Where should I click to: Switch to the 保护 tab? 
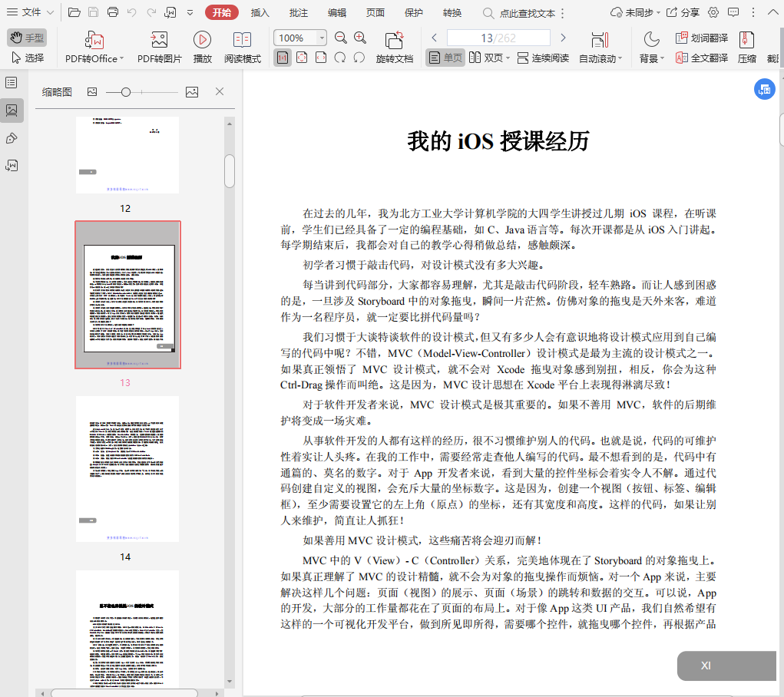[x=414, y=12]
